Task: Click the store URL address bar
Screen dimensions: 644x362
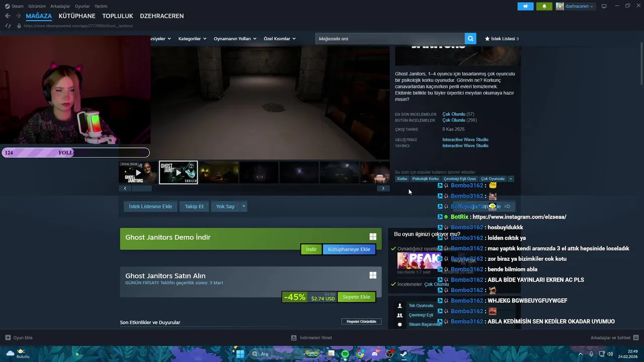Action: point(78,26)
